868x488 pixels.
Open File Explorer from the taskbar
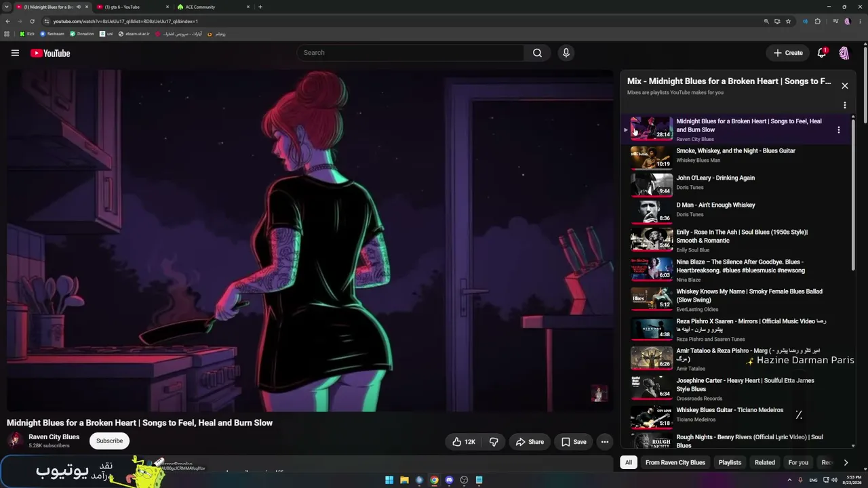[x=404, y=480]
